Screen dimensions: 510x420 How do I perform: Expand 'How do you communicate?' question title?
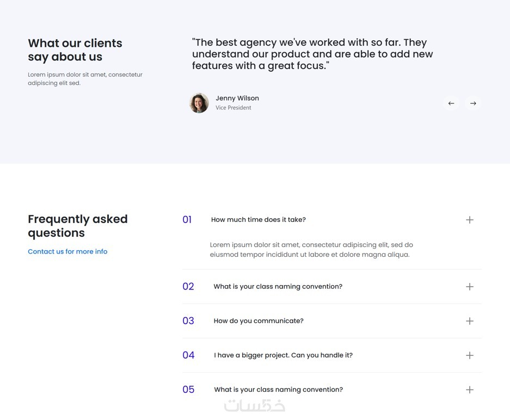259,321
